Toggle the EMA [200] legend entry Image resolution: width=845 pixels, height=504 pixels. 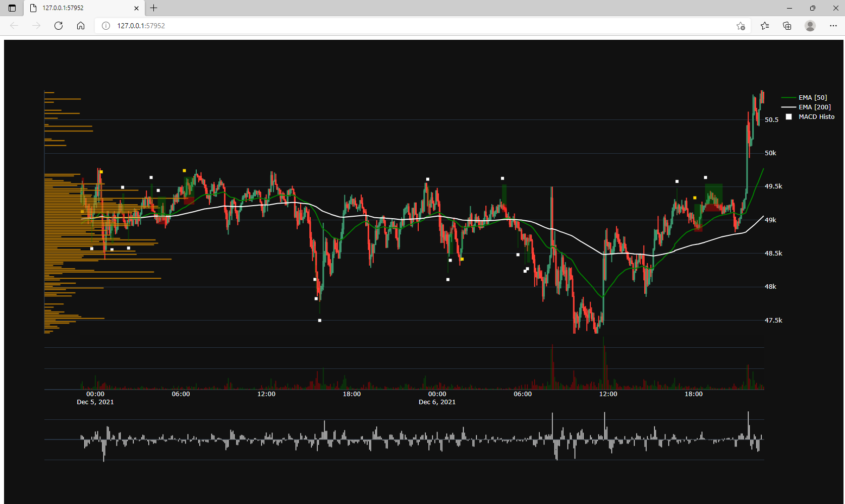click(814, 107)
